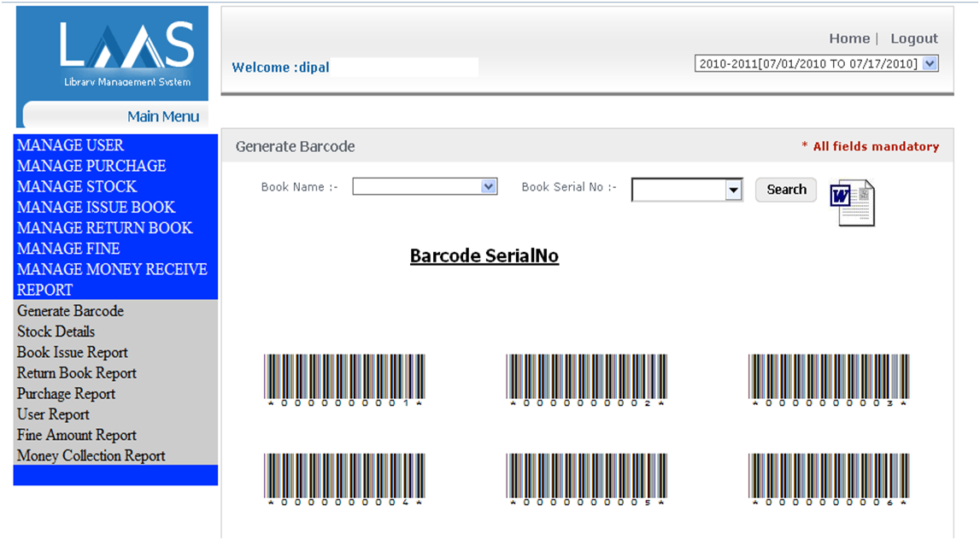
Task: Open the Purchage Report
Action: pyautogui.click(x=66, y=393)
